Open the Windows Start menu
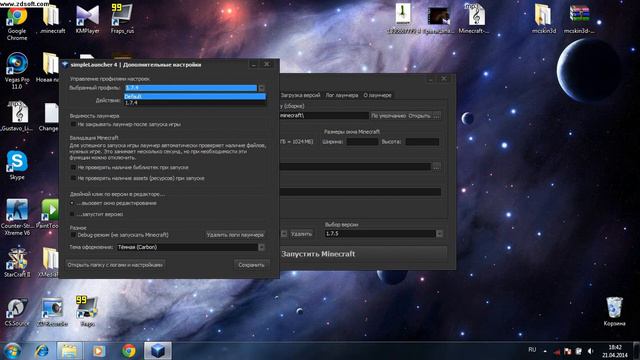Screen dimensions: 640x360 coord(12,351)
